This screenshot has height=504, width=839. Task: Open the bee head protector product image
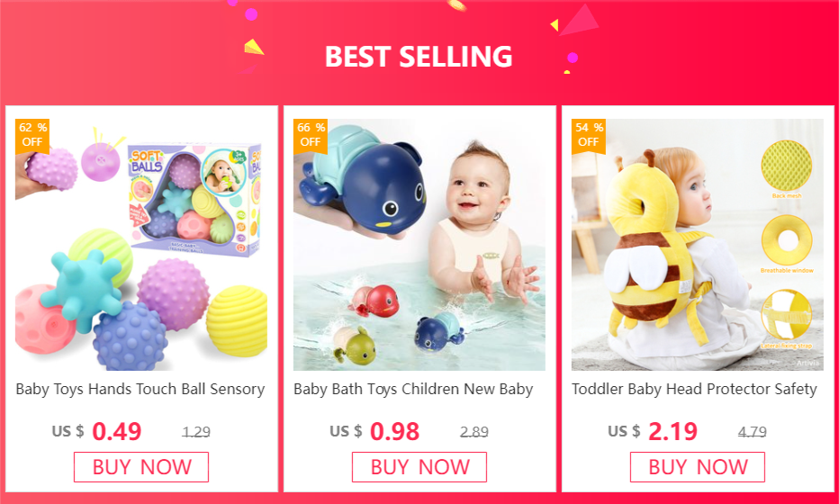[698, 245]
